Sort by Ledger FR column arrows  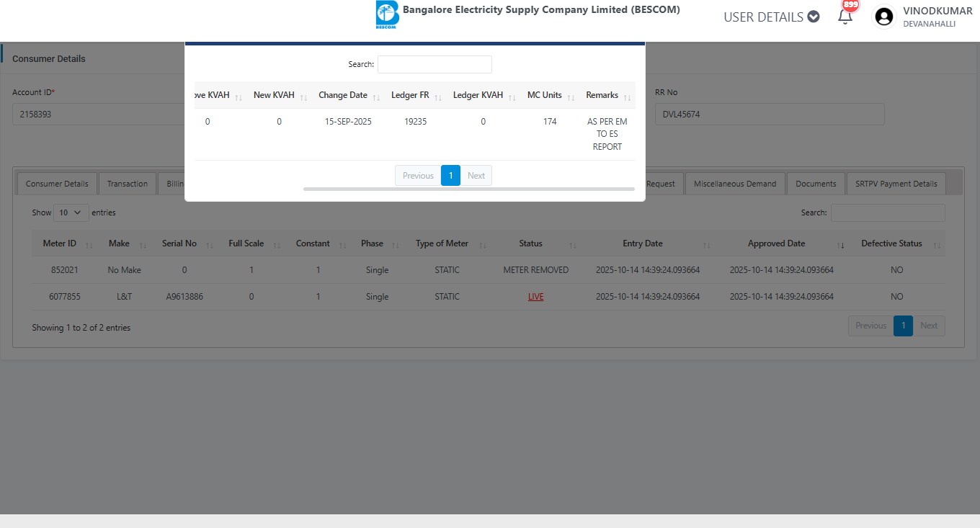[x=437, y=97]
